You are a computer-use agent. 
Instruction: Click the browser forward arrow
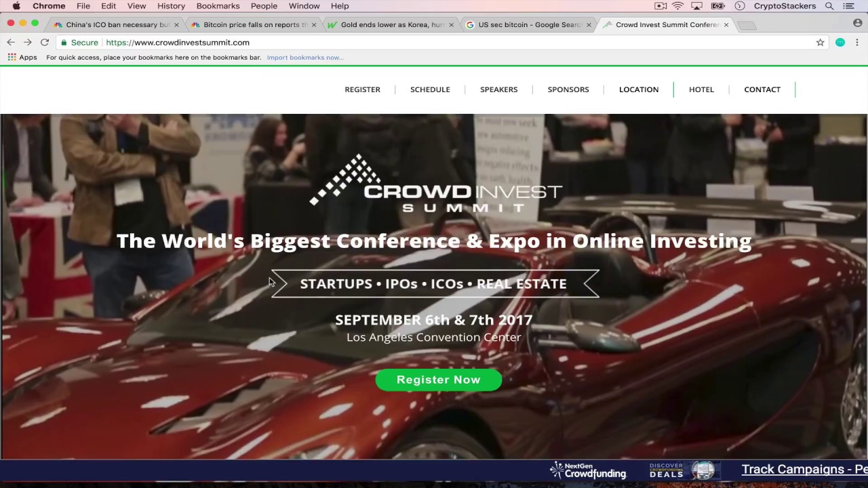click(27, 42)
